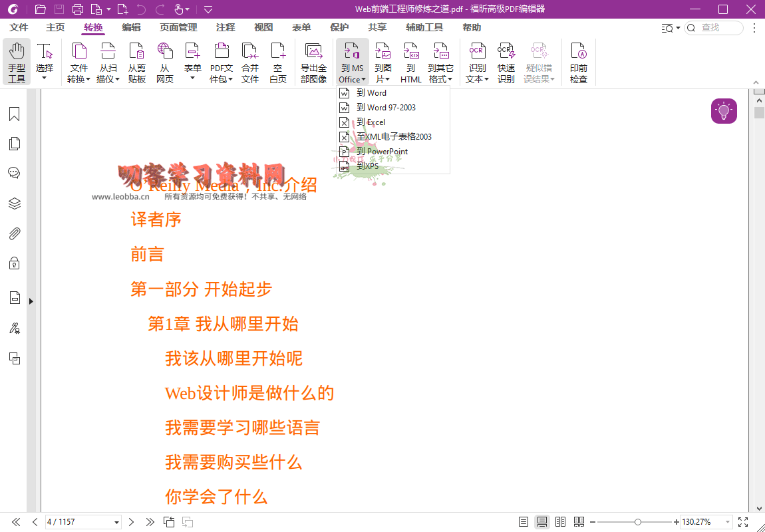
Task: Enable continuous page view mode
Action: pyautogui.click(x=542, y=522)
